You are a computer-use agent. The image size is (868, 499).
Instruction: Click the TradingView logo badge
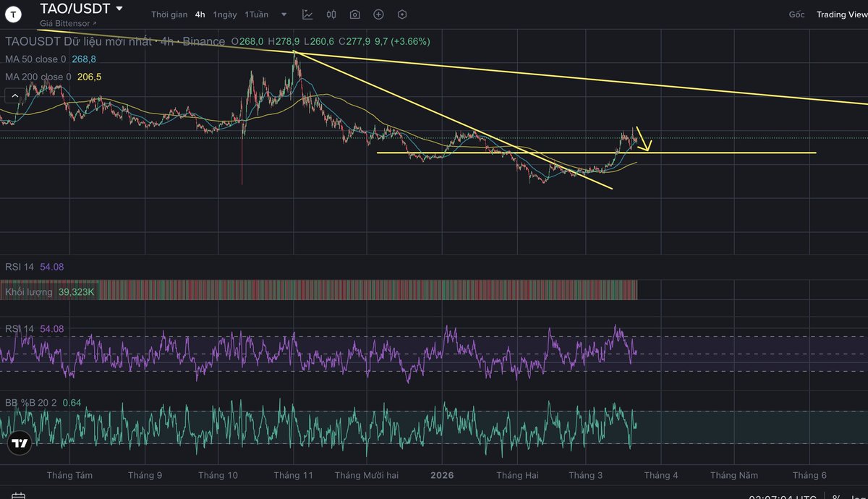tap(19, 444)
